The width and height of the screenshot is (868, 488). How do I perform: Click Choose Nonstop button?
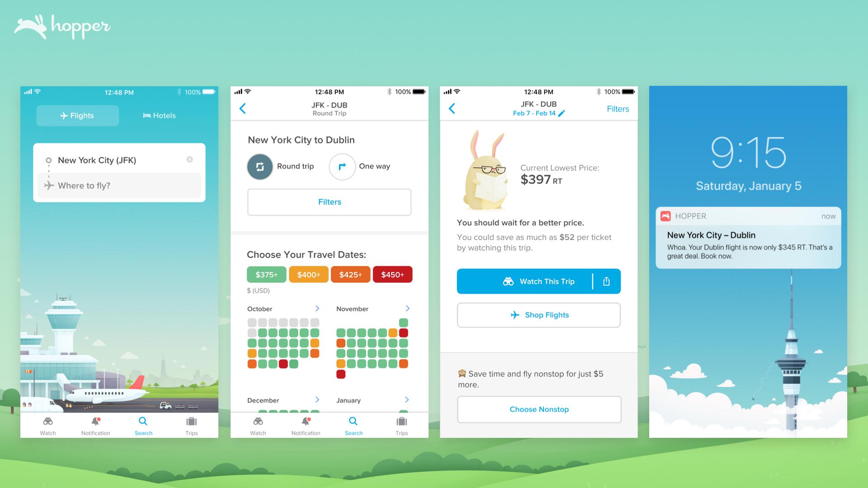pyautogui.click(x=538, y=409)
